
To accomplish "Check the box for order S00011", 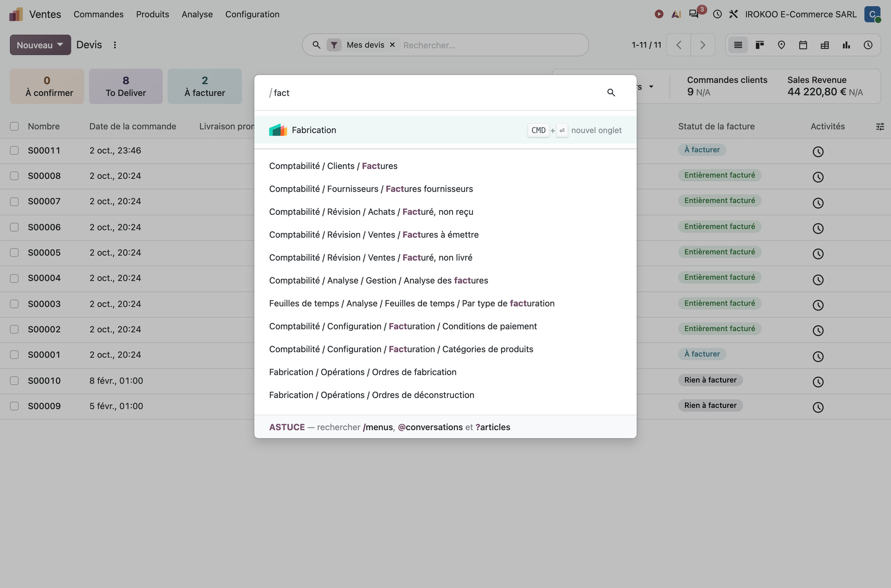I will point(14,150).
